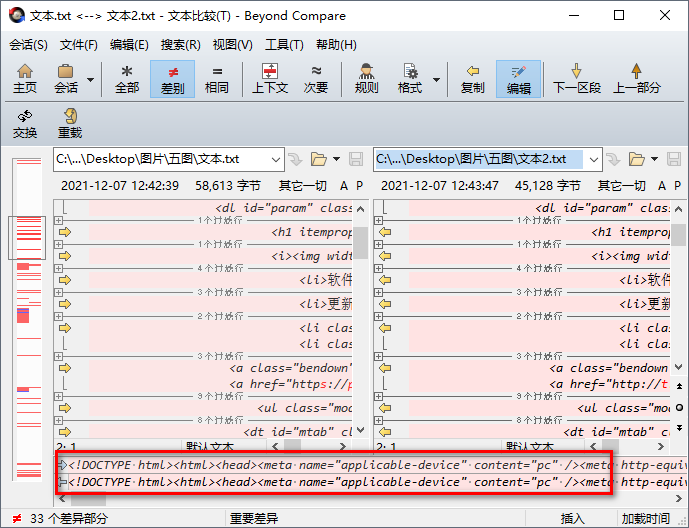Open the 会话(S) menu
Screen dimensions: 689x528
pos(28,45)
